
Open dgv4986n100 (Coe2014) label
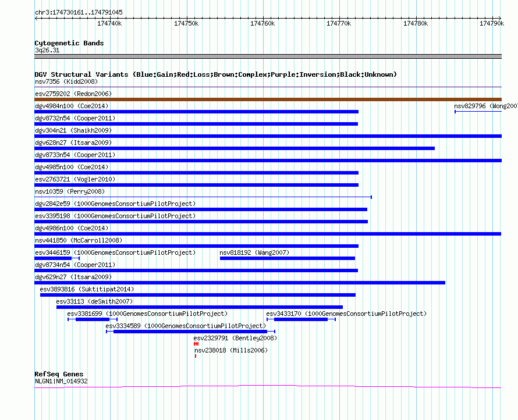click(x=72, y=228)
